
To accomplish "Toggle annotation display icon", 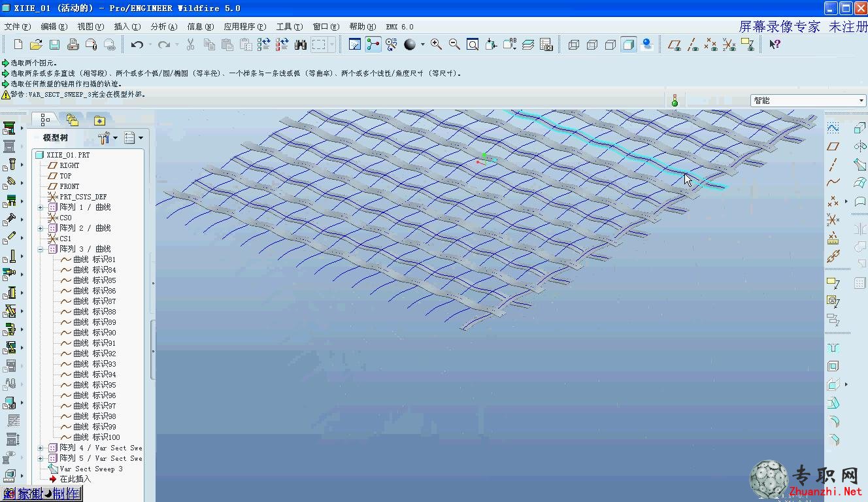I will pos(748,44).
